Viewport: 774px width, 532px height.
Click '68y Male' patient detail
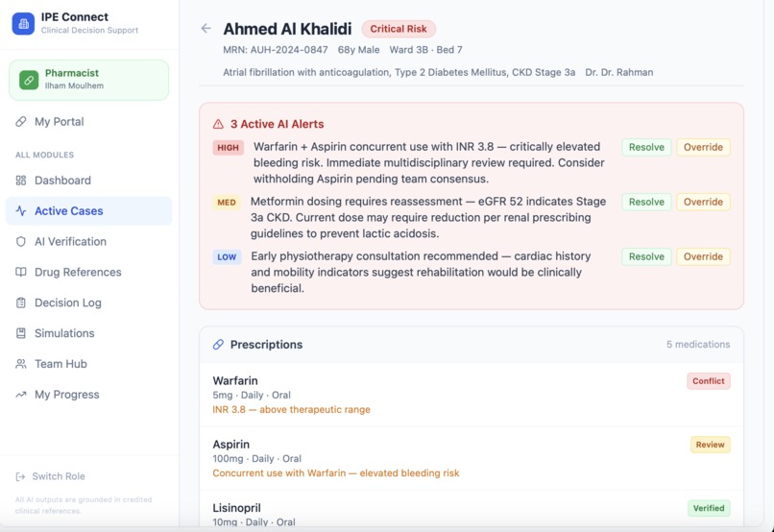359,50
